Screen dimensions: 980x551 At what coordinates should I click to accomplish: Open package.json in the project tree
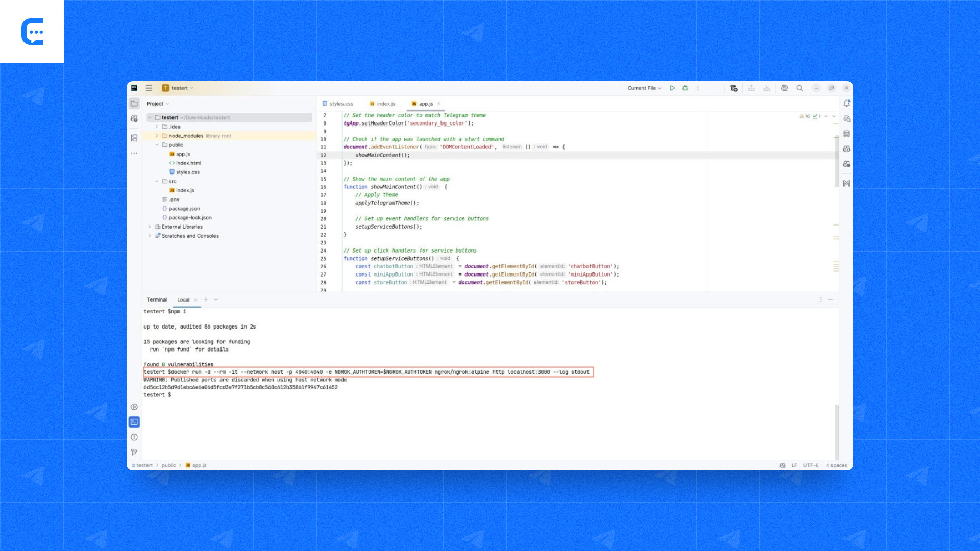(x=184, y=209)
